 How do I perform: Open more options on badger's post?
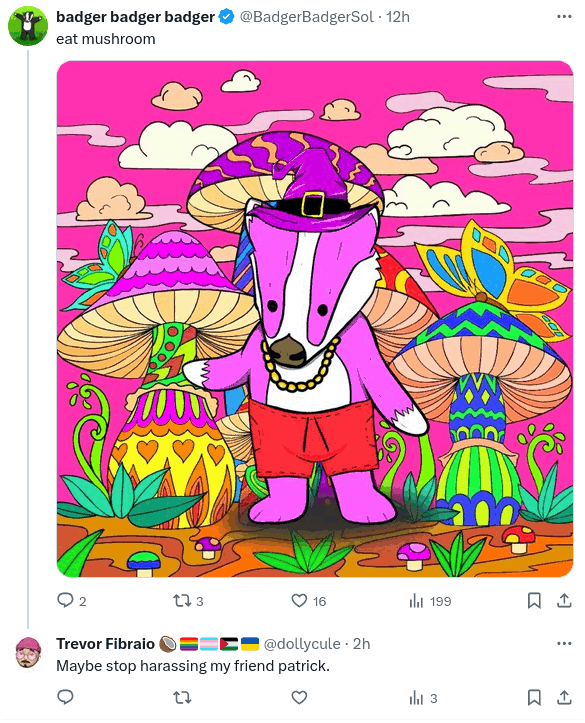point(564,17)
